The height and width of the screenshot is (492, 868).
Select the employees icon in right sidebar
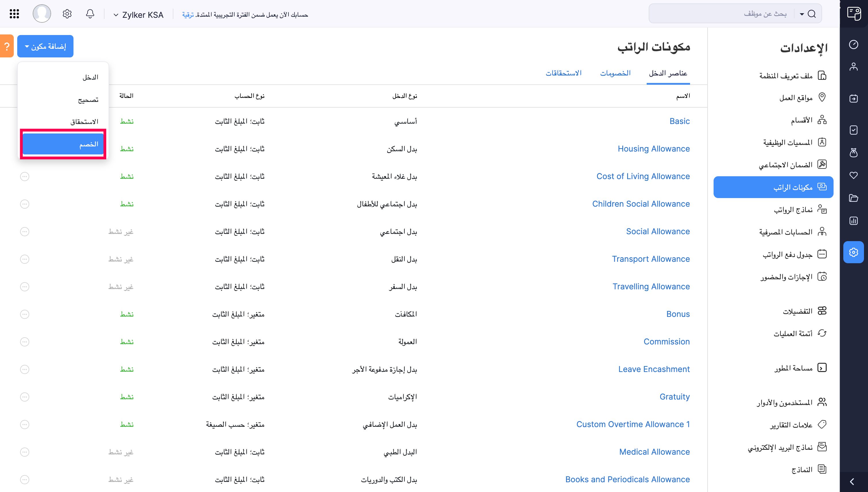[x=854, y=67]
